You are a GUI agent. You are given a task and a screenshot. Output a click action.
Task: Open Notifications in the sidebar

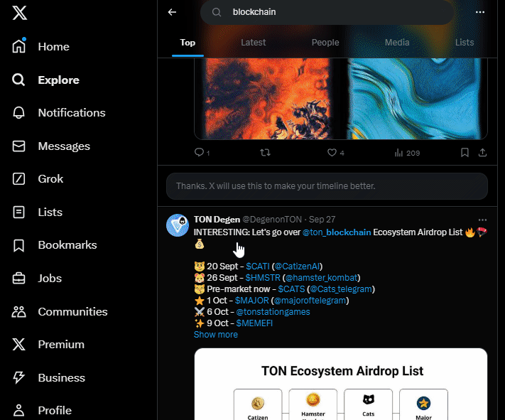(71, 113)
